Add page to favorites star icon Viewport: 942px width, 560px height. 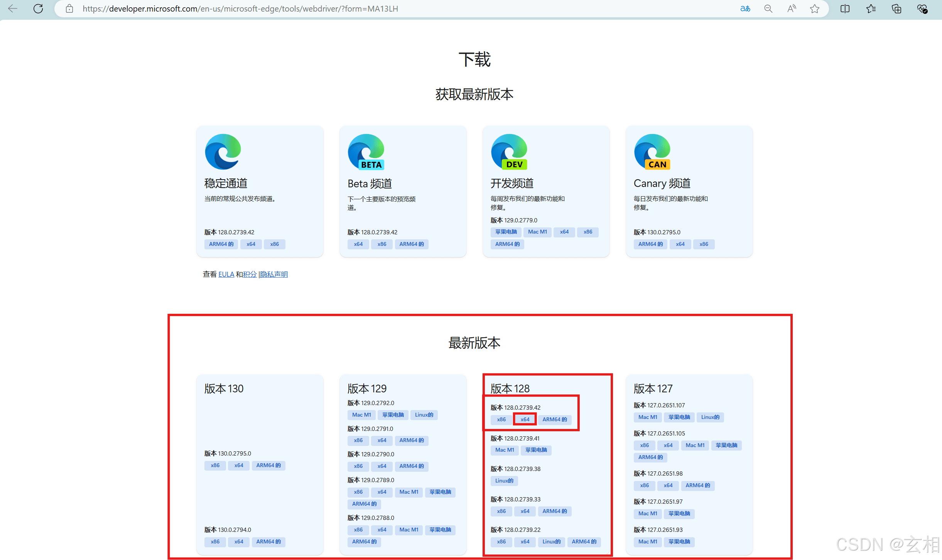(814, 8)
